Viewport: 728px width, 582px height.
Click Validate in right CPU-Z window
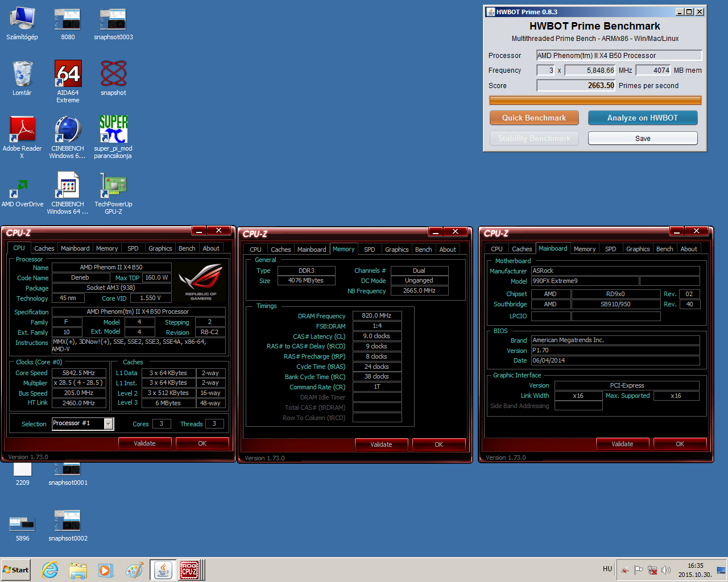click(x=622, y=444)
